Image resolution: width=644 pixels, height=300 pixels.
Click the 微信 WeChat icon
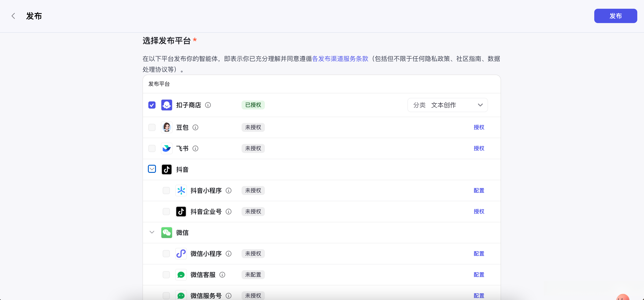tap(166, 232)
